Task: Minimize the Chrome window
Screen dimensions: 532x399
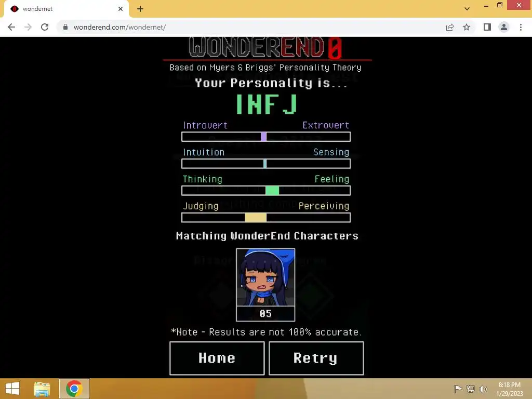Action: (x=486, y=5)
